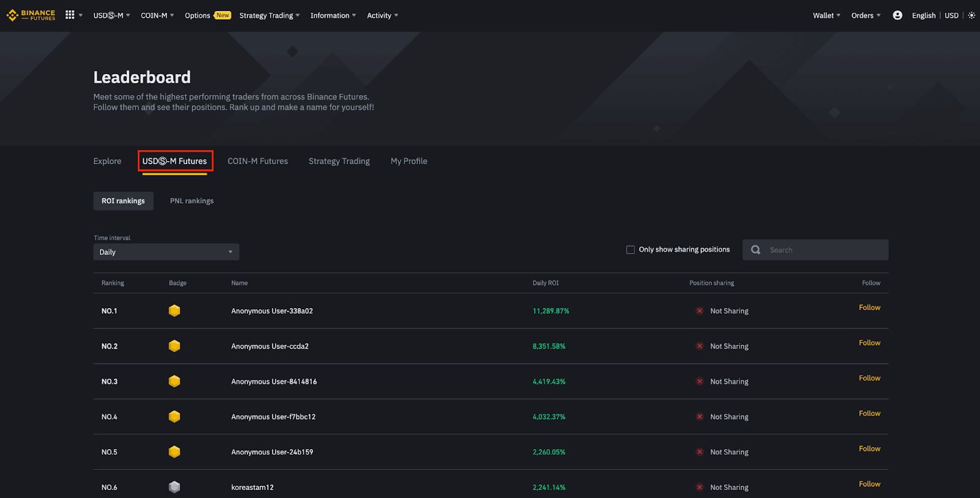Viewport: 980px width, 498px height.
Task: Click the trader search input field
Action: (815, 250)
